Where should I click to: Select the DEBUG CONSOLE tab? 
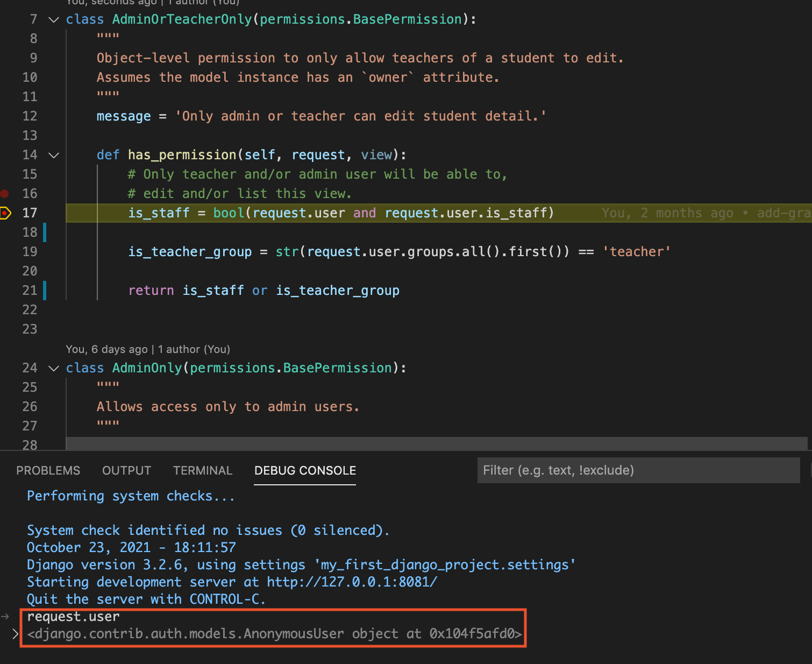305,470
